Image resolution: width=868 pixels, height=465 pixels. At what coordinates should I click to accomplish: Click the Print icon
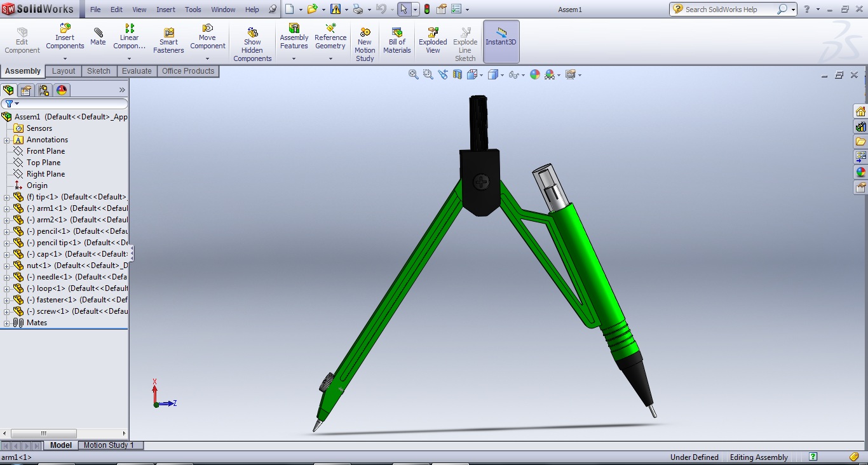click(x=358, y=9)
